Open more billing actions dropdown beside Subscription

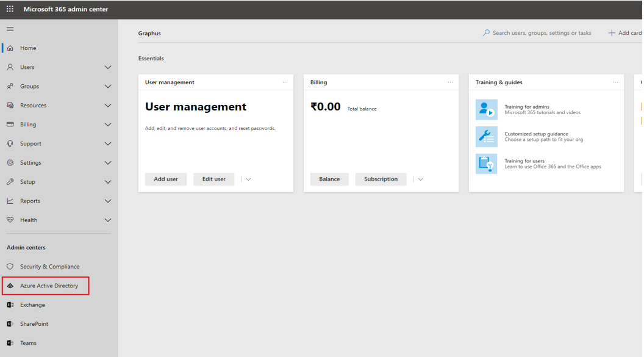point(420,179)
